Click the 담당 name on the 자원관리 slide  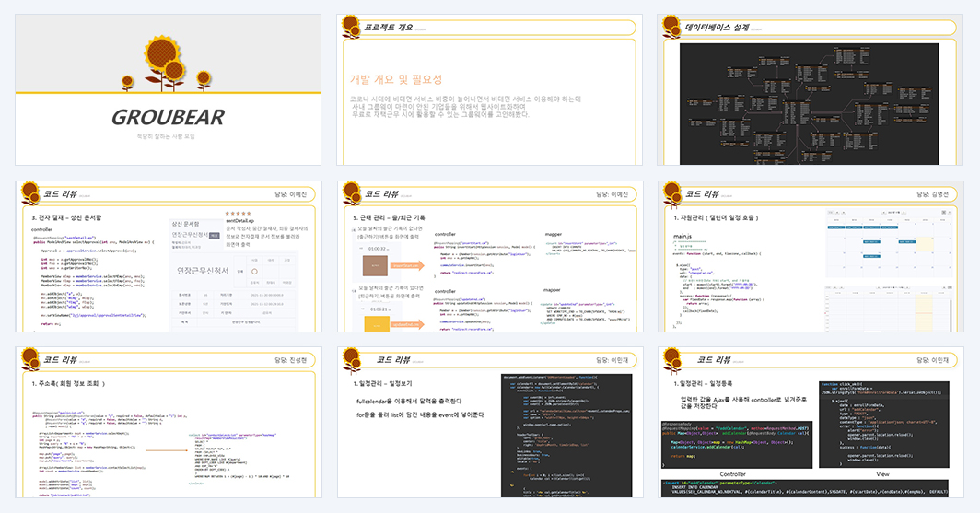(932, 194)
